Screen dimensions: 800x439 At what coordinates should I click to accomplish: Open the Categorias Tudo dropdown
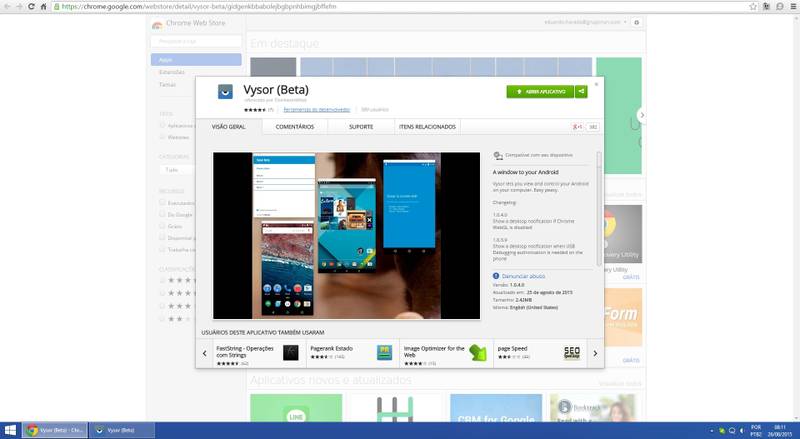click(178, 169)
